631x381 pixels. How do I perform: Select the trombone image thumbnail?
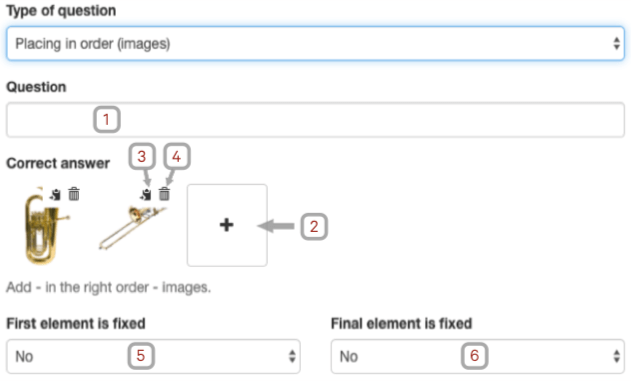coord(132,228)
